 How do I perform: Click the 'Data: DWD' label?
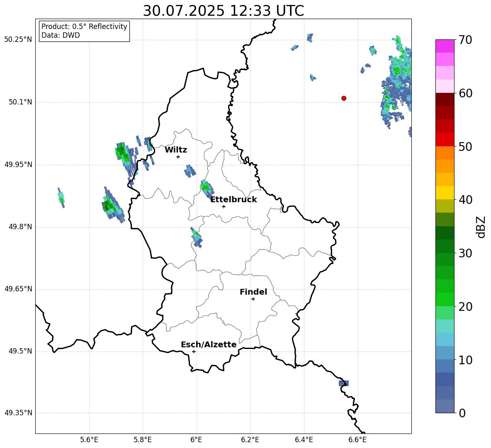[61, 35]
